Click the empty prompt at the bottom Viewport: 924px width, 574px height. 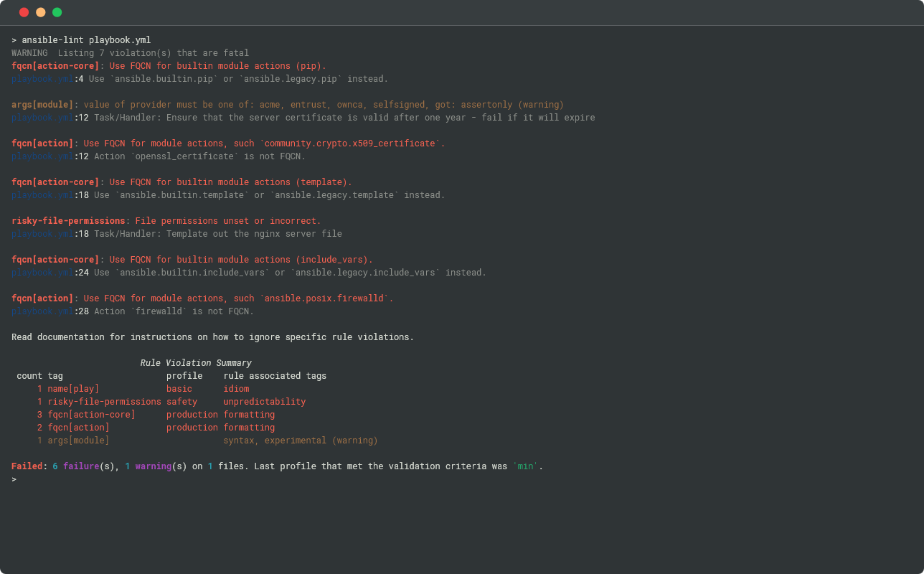point(14,479)
